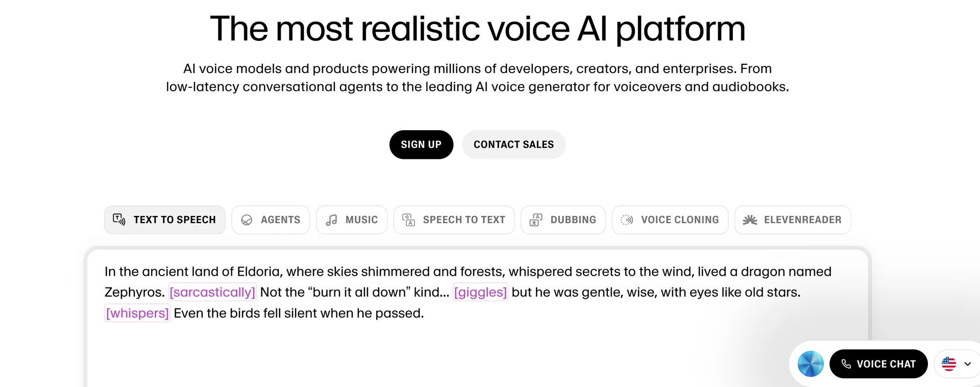Start a Voice Chat call
This screenshot has width=980, height=387.
[x=878, y=364]
